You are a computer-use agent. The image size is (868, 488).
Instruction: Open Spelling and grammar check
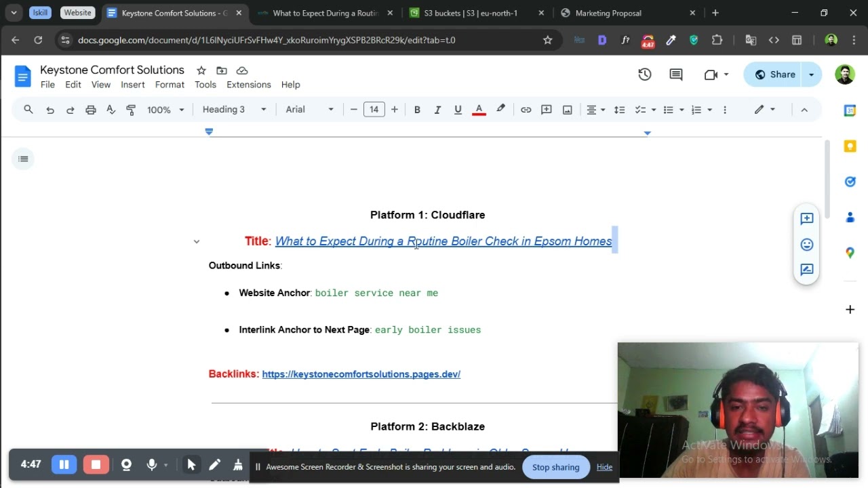click(111, 110)
